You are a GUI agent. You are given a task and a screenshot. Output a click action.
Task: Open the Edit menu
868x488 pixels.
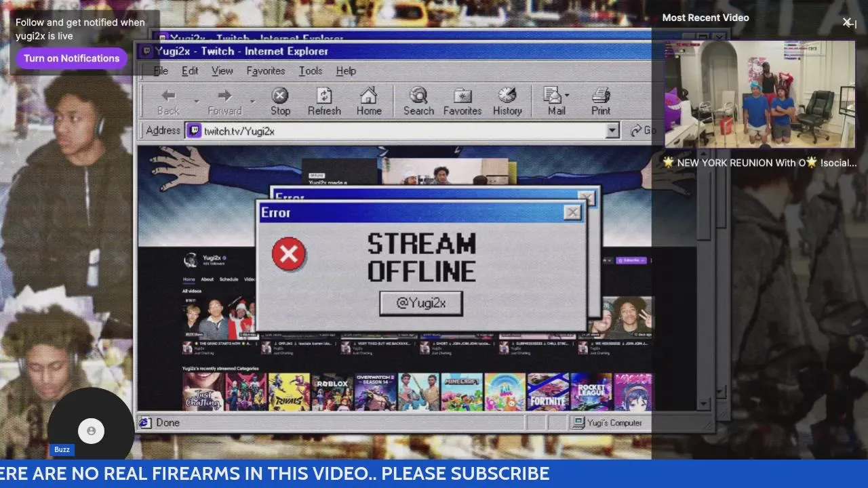190,70
